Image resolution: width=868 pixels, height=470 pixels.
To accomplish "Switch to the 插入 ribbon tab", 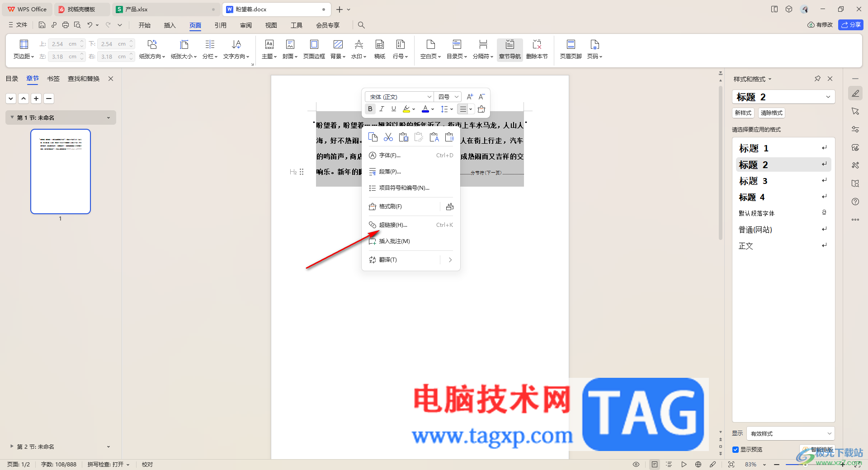I will pyautogui.click(x=170, y=25).
